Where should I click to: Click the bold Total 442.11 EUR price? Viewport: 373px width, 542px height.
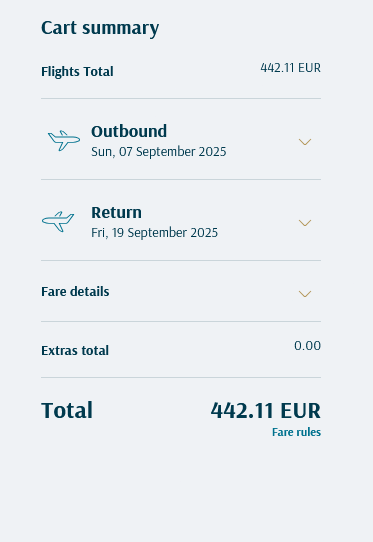click(x=266, y=411)
